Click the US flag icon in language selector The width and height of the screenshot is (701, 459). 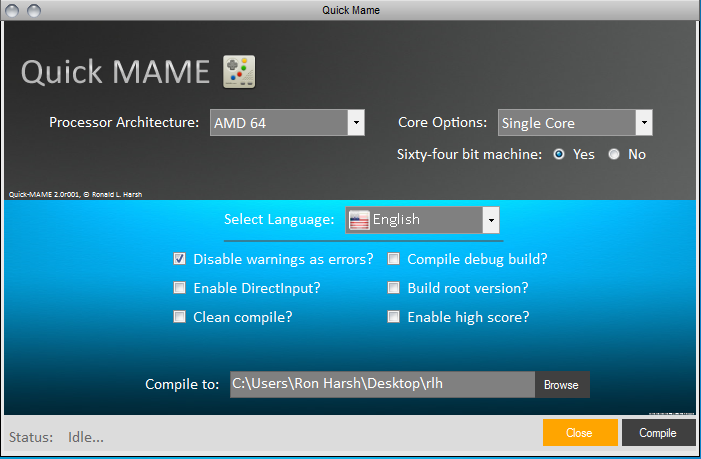point(359,220)
